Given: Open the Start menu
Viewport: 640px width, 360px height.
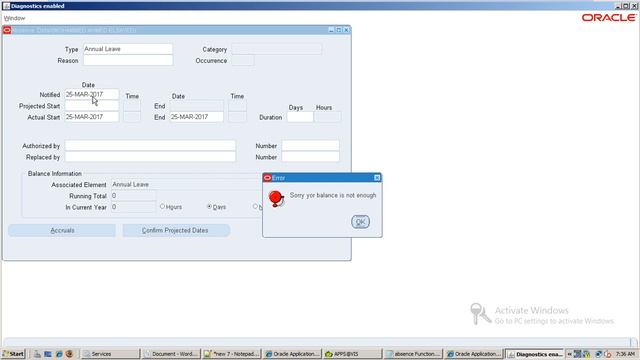Looking at the screenshot, I should tap(13, 354).
